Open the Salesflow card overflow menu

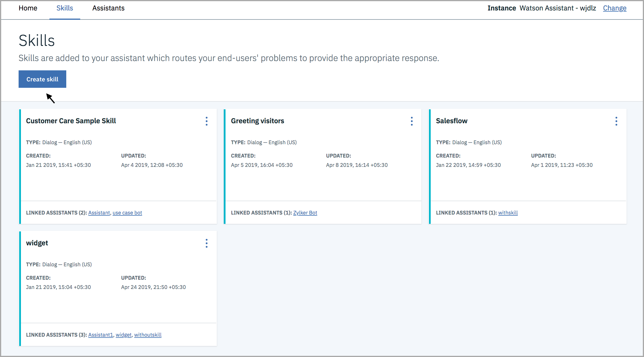pyautogui.click(x=616, y=121)
